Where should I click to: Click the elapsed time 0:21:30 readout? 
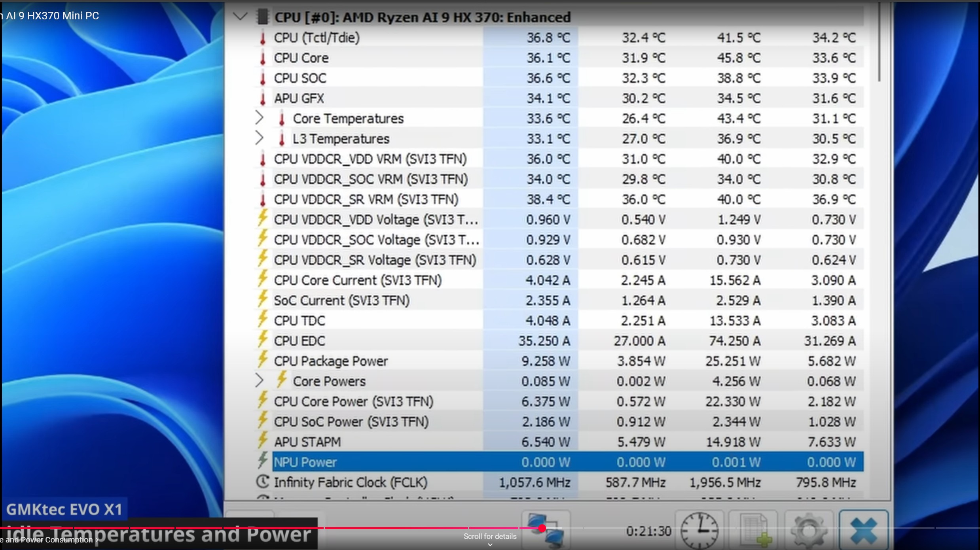tap(648, 531)
